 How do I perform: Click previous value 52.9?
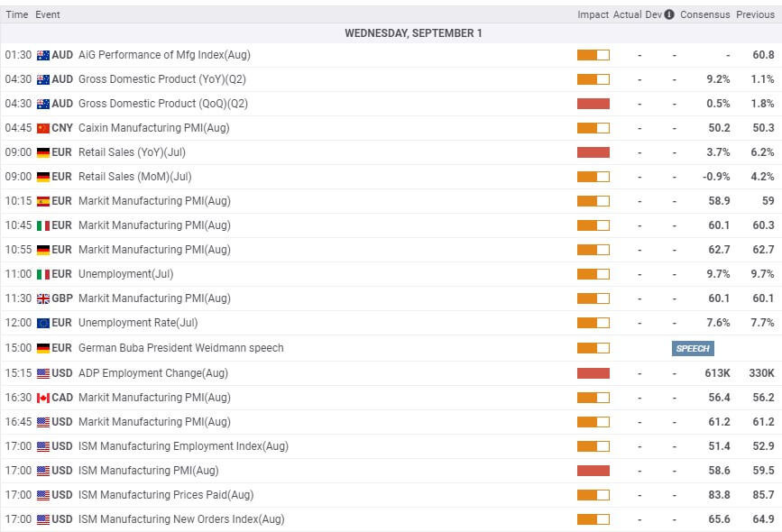coord(764,446)
